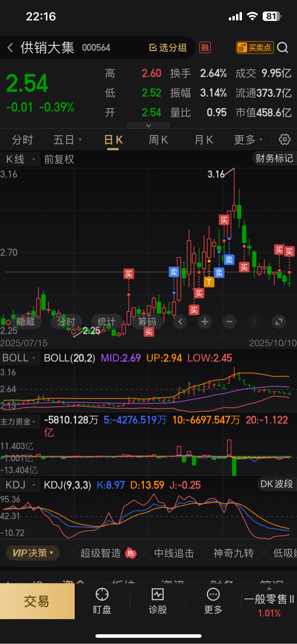This screenshot has width=297, height=644.
Task: Open the 超级智造 strategy chip
Action: [107, 553]
